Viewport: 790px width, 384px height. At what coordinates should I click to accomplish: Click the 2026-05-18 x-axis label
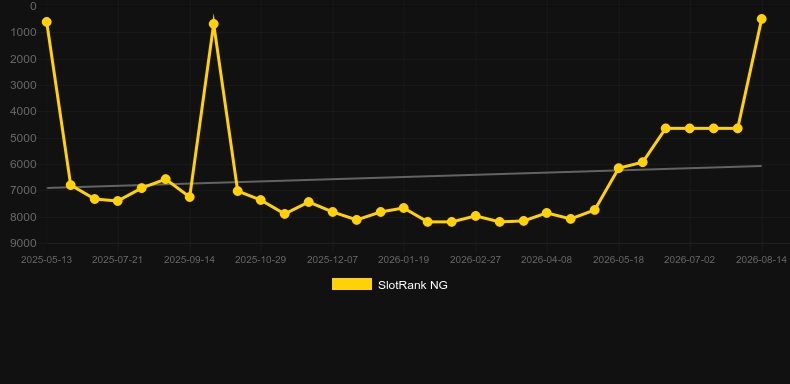coord(618,260)
